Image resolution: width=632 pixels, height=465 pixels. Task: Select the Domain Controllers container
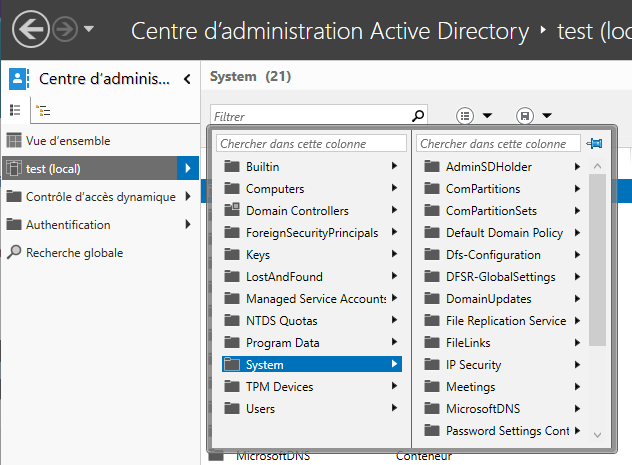(312, 211)
